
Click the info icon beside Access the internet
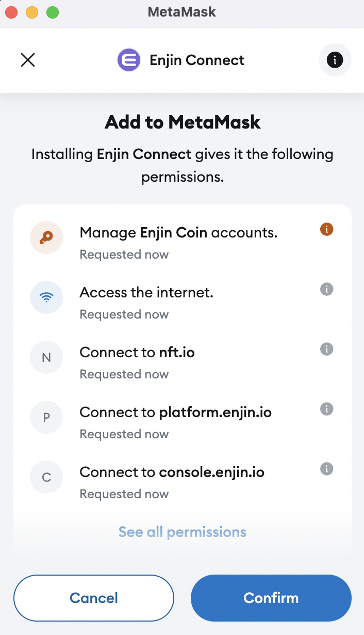326,289
